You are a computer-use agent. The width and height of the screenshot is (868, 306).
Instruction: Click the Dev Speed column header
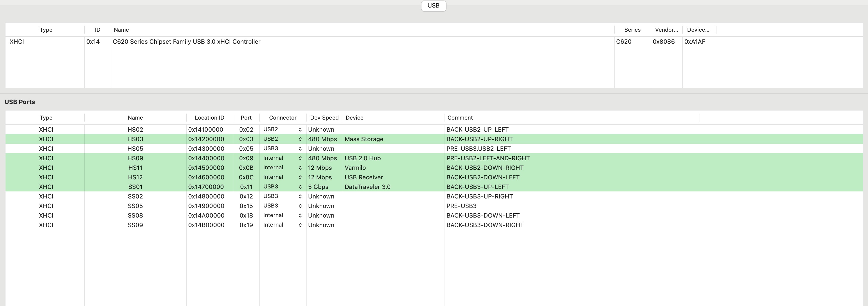[324, 118]
